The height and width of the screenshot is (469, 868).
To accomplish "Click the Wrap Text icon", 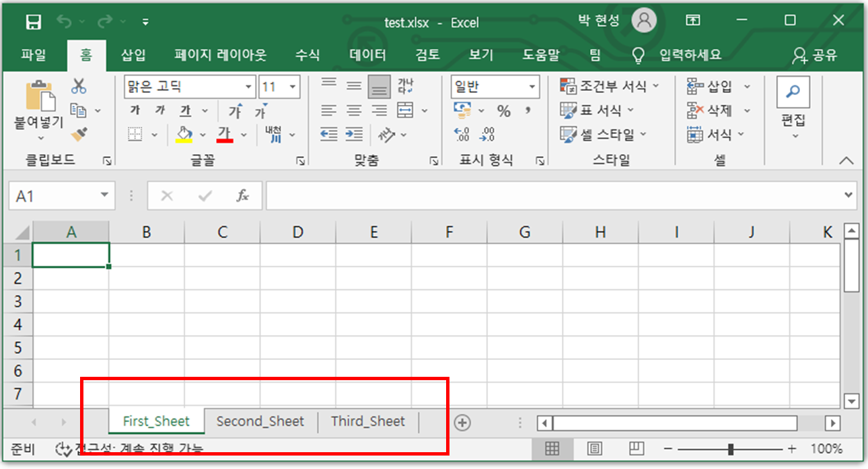I will (405, 86).
